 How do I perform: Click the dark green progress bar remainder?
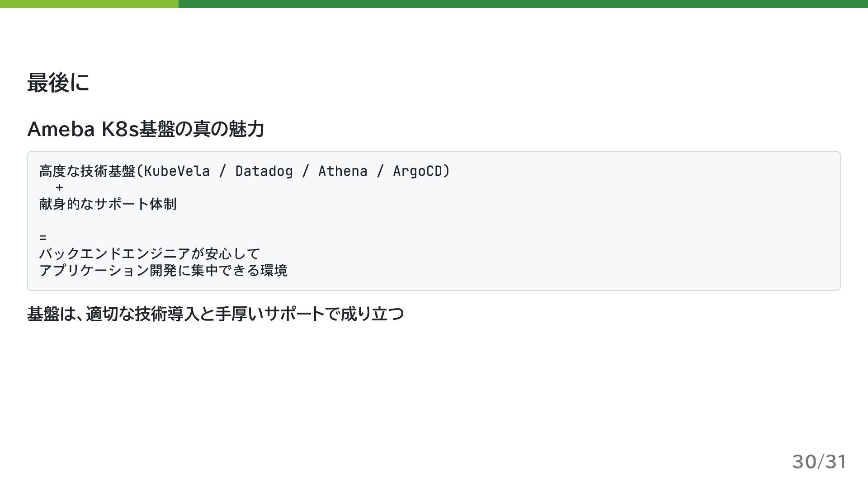tap(523, 4)
